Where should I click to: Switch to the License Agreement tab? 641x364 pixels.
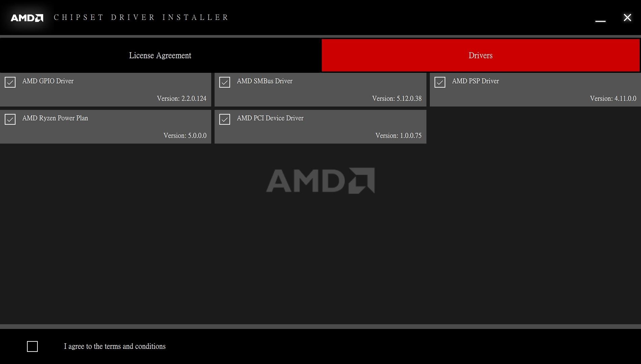click(160, 55)
